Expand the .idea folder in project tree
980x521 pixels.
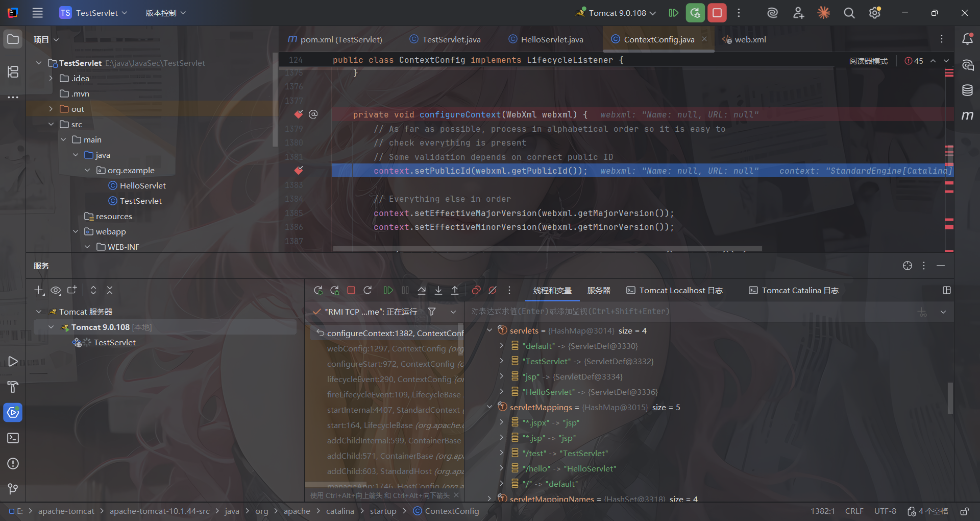point(51,78)
